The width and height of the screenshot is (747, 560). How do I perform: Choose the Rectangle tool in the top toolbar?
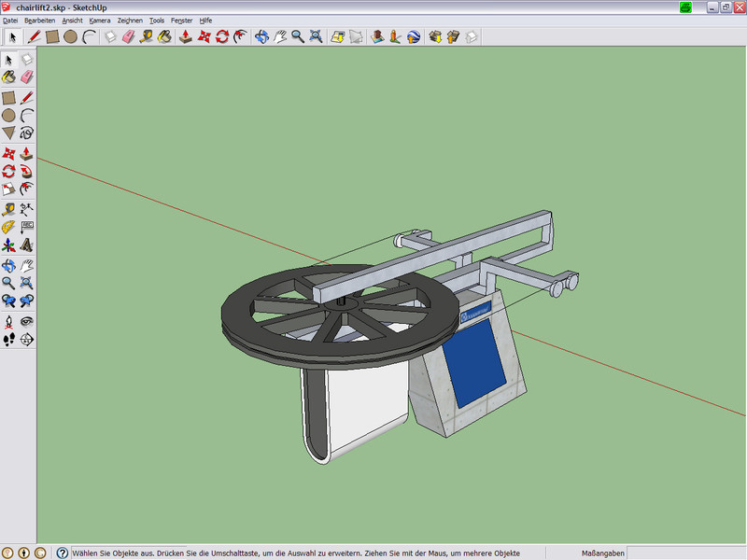point(52,36)
